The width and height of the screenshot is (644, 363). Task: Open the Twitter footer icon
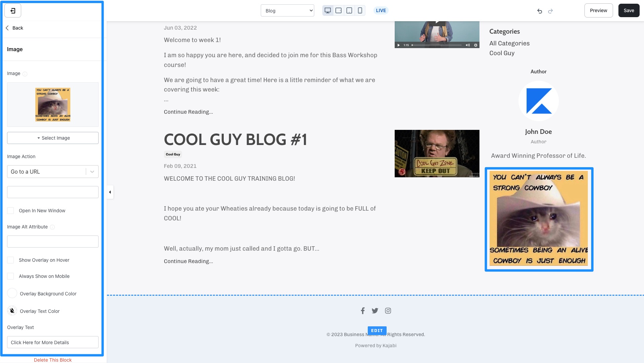click(375, 311)
